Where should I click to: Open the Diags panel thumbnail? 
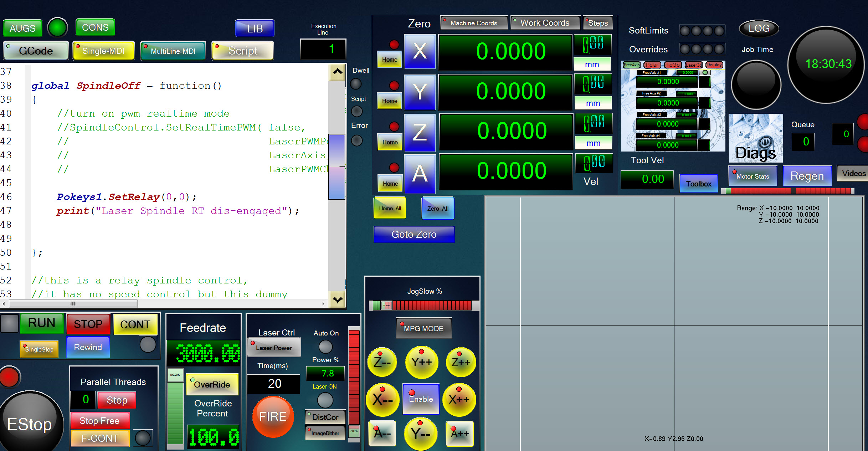point(755,138)
